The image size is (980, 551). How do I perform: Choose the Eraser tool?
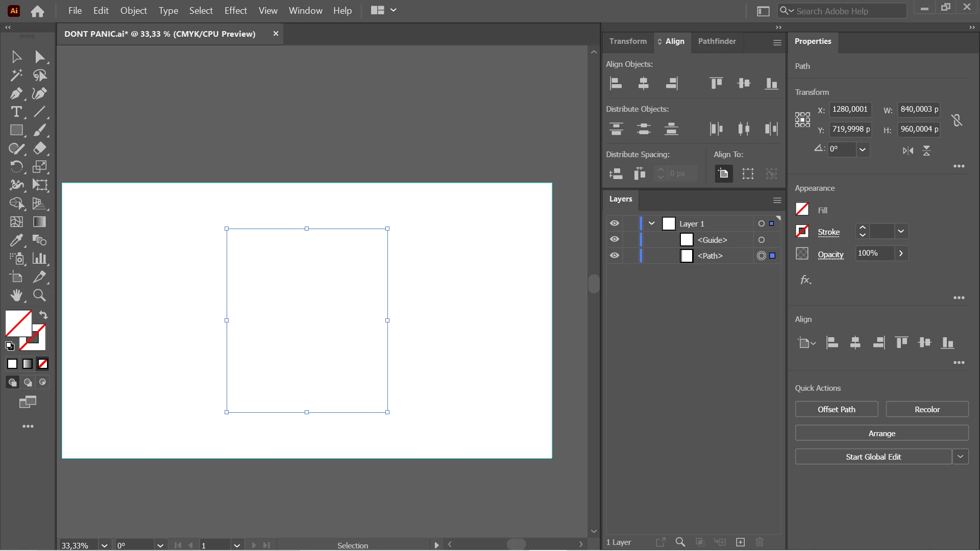[39, 148]
